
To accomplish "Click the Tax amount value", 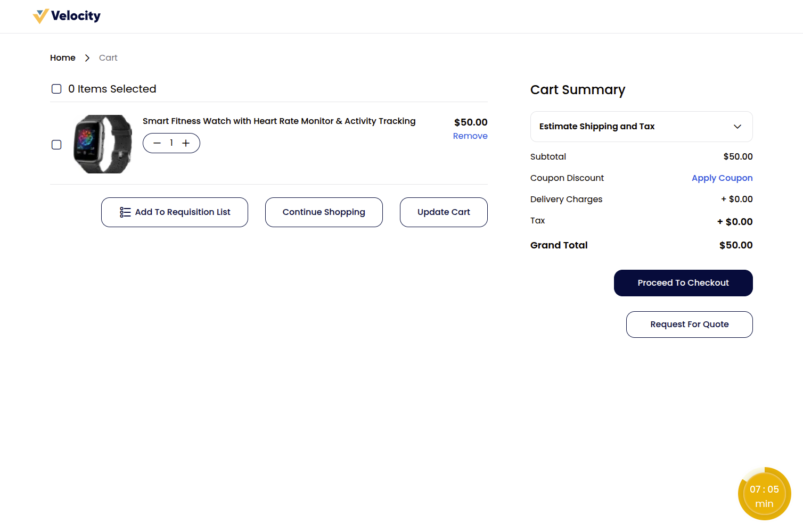I will [x=735, y=222].
